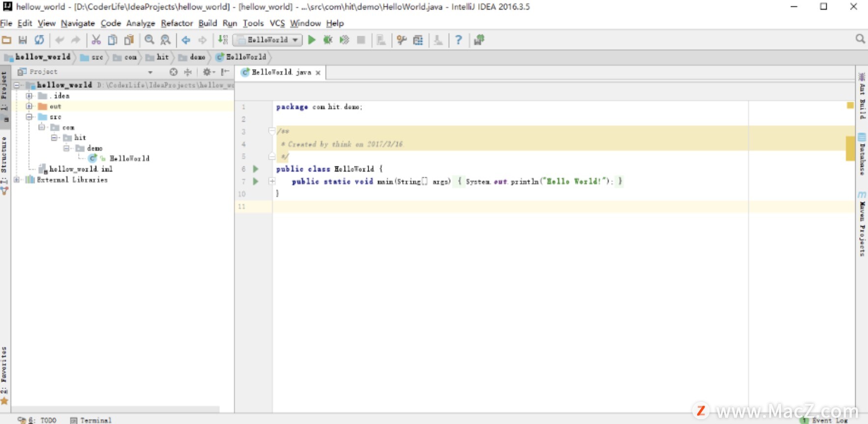Synchronize project with the refresh icon
The height and width of the screenshot is (424, 868).
[39, 40]
